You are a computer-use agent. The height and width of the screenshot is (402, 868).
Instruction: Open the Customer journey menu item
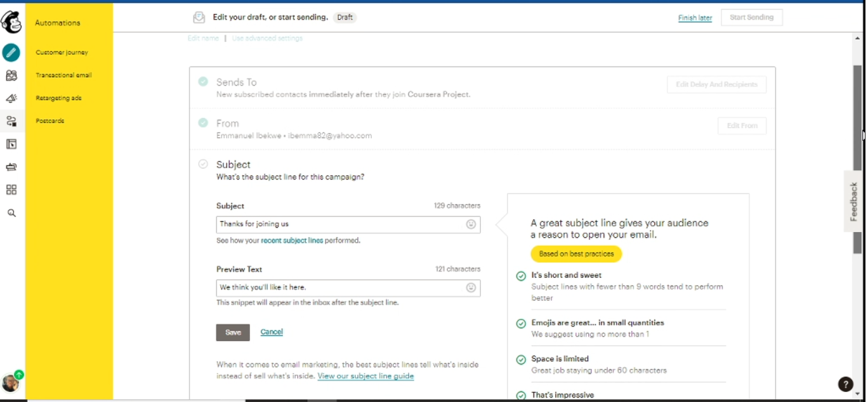(62, 53)
